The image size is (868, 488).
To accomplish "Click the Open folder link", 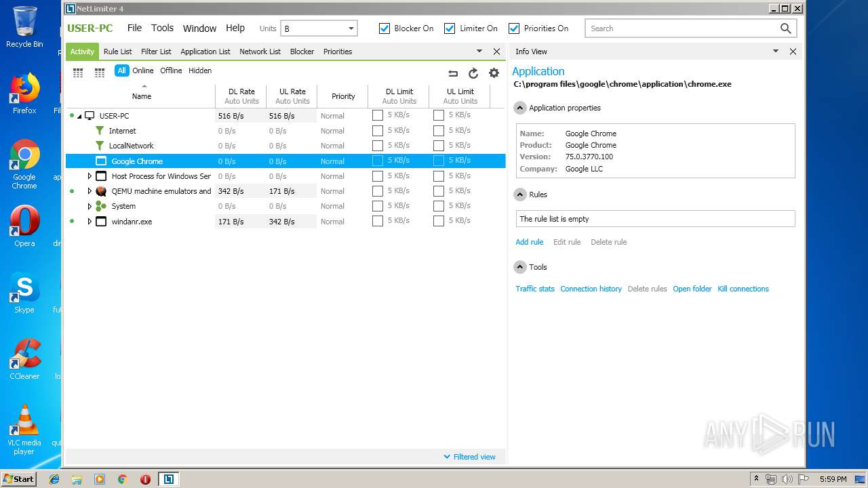I will click(692, 289).
